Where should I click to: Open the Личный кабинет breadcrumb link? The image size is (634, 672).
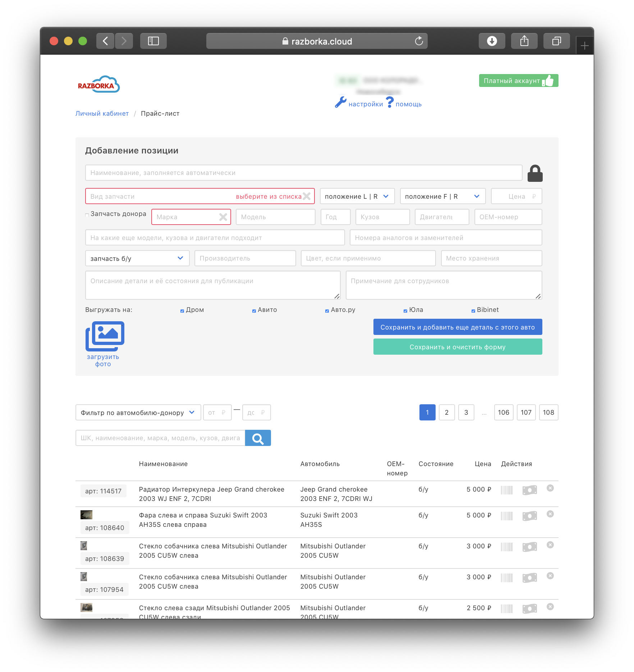(102, 114)
